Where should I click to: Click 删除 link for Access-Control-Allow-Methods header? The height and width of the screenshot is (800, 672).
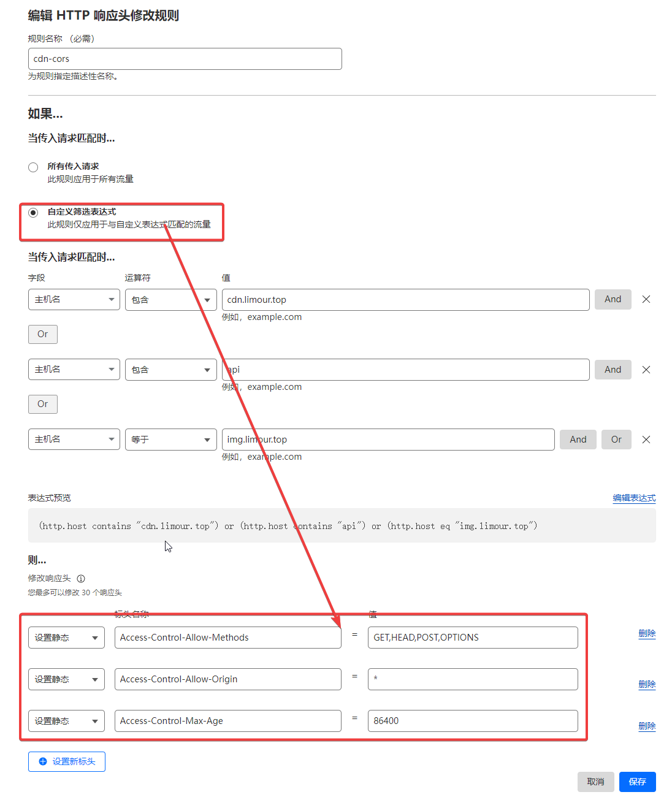point(647,634)
